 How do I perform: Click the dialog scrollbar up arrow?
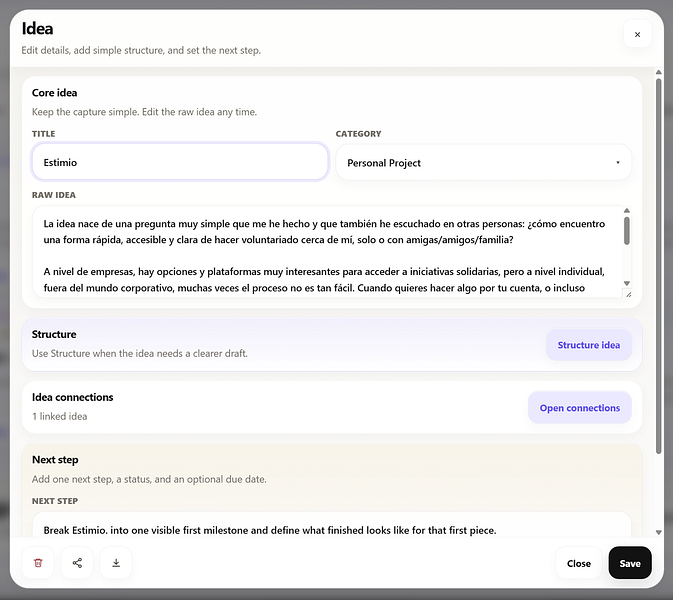pos(658,72)
